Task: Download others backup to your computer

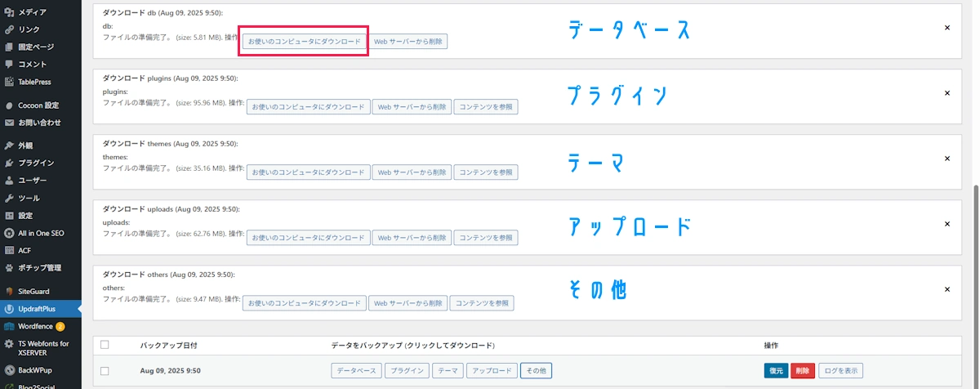Action: coord(304,302)
